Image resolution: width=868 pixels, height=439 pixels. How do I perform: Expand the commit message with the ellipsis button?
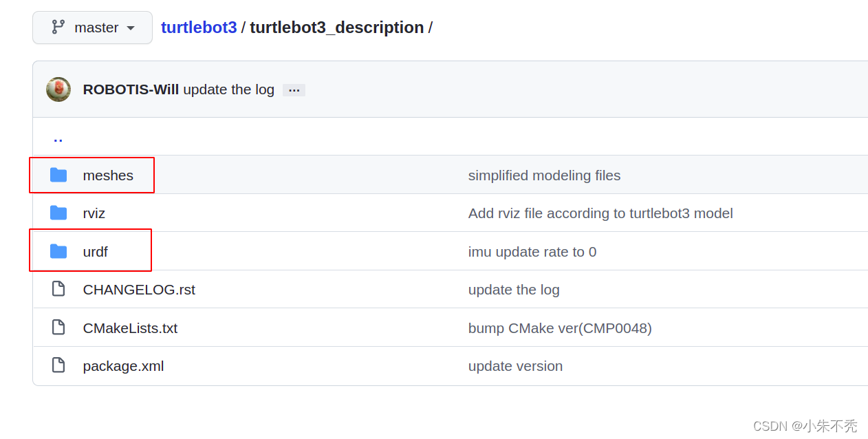(x=294, y=89)
